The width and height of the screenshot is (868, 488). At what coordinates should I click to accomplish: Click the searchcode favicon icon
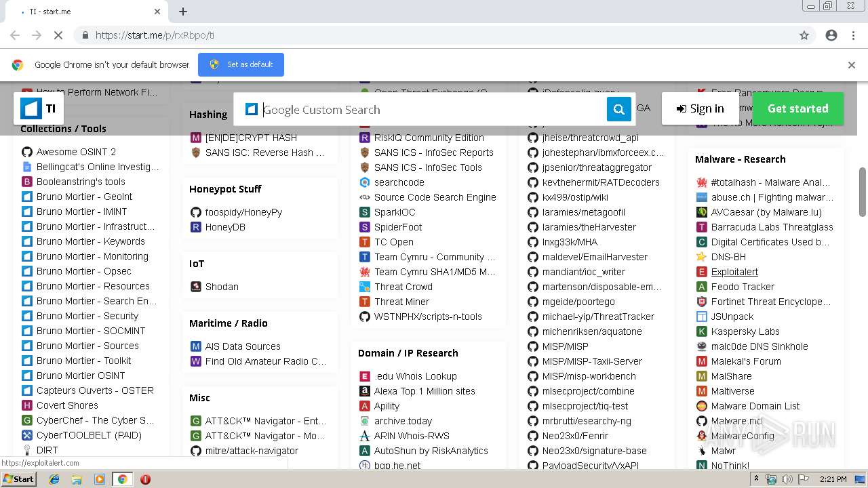coord(365,182)
